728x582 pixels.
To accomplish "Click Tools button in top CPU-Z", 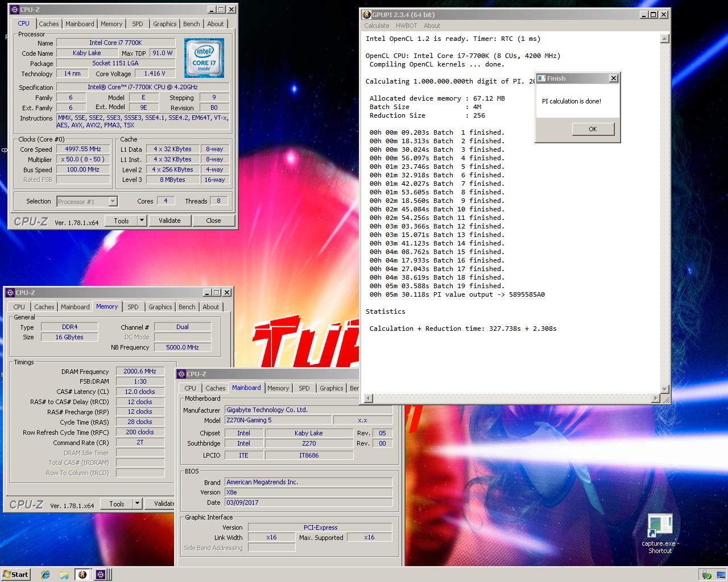I will pyautogui.click(x=121, y=221).
